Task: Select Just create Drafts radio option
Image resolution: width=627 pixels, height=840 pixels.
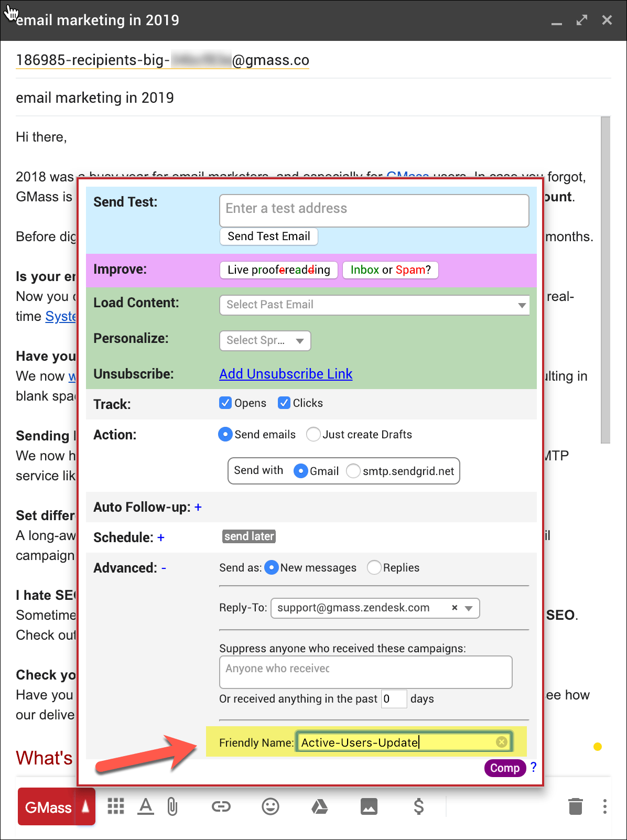Action: 313,435
